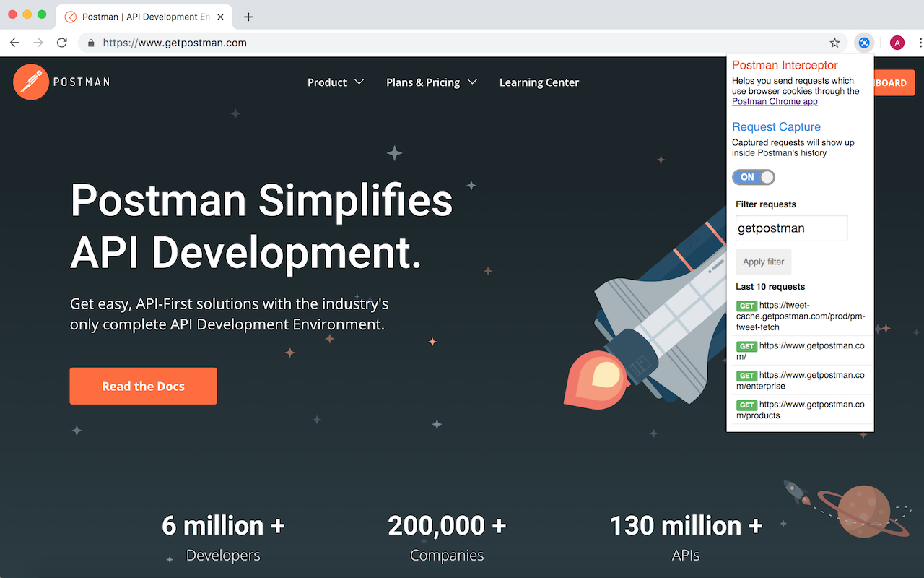Viewport: 924px width, 578px height.
Task: Open the Chrome profile avatar
Action: pos(897,43)
